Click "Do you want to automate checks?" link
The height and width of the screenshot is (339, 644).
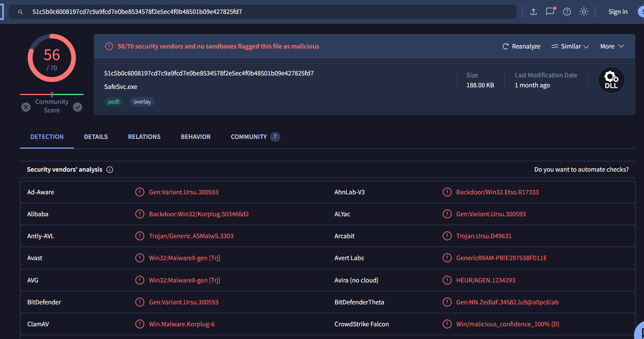pos(581,169)
